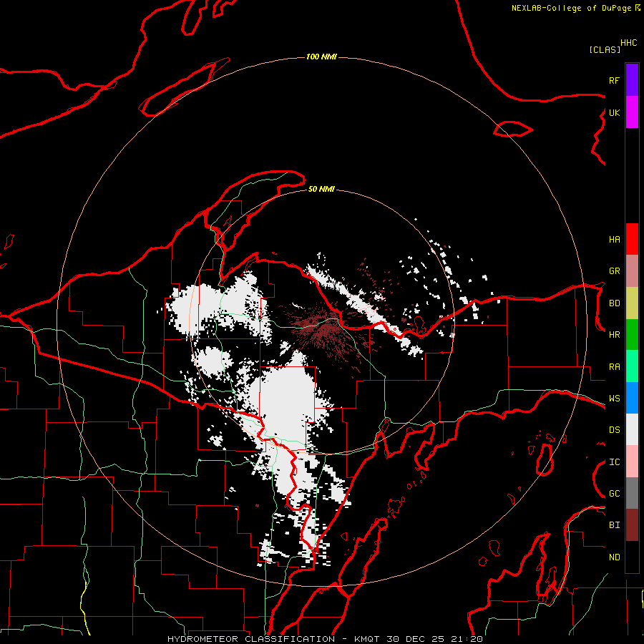Click the 100 NMI range ring label

pyautogui.click(x=321, y=57)
